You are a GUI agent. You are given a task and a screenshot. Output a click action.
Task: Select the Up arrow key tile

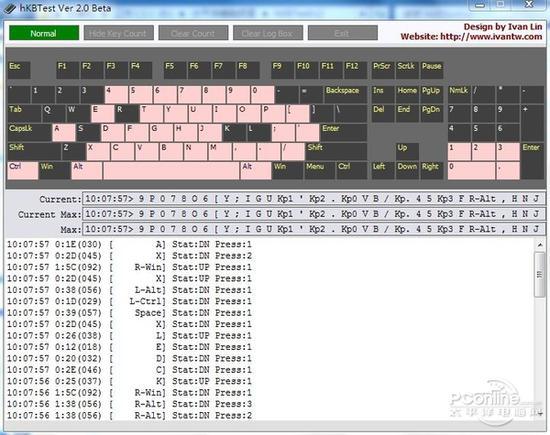[408, 151]
